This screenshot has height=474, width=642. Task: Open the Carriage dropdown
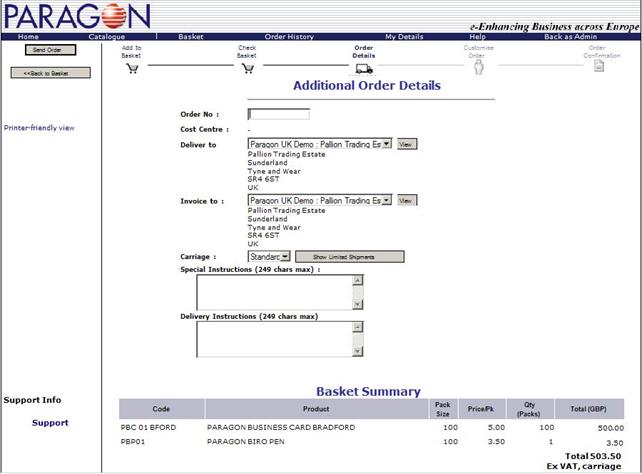point(269,257)
